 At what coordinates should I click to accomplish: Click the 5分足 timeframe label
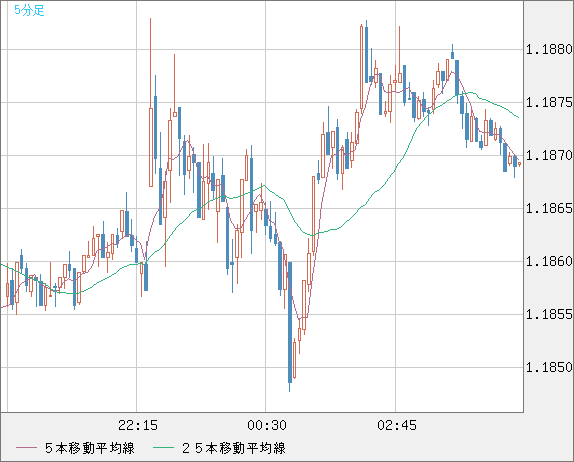pos(29,10)
